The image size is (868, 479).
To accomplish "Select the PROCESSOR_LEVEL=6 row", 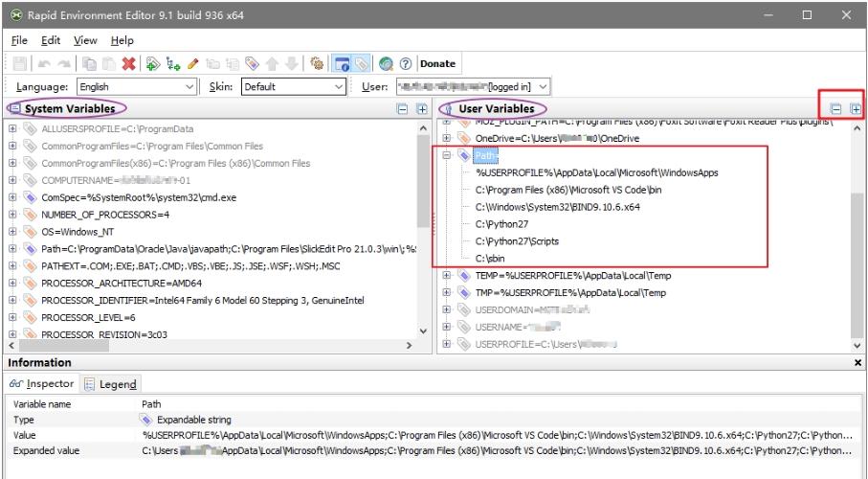I will tap(88, 318).
